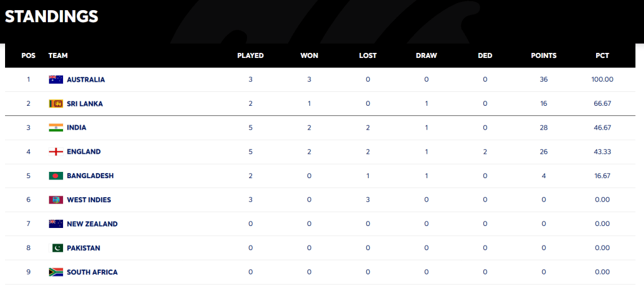Image resolution: width=644 pixels, height=289 pixels.
Task: Click the POINTS column header
Action: pyautogui.click(x=544, y=55)
